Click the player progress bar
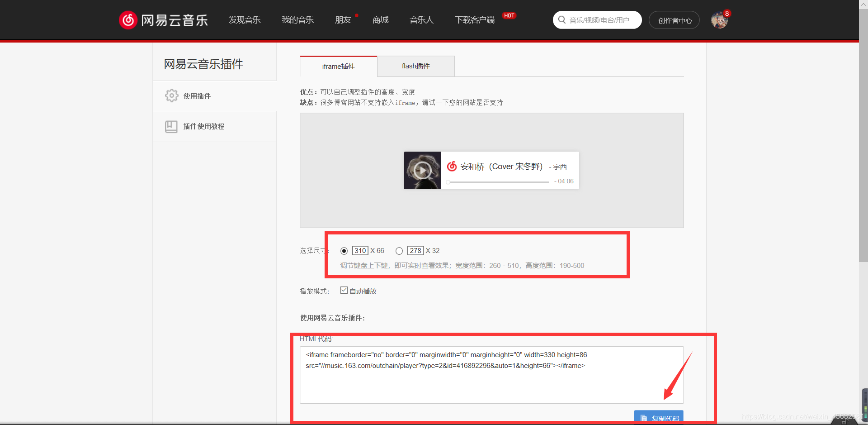Screen dimensions: 868x425 pos(497,182)
